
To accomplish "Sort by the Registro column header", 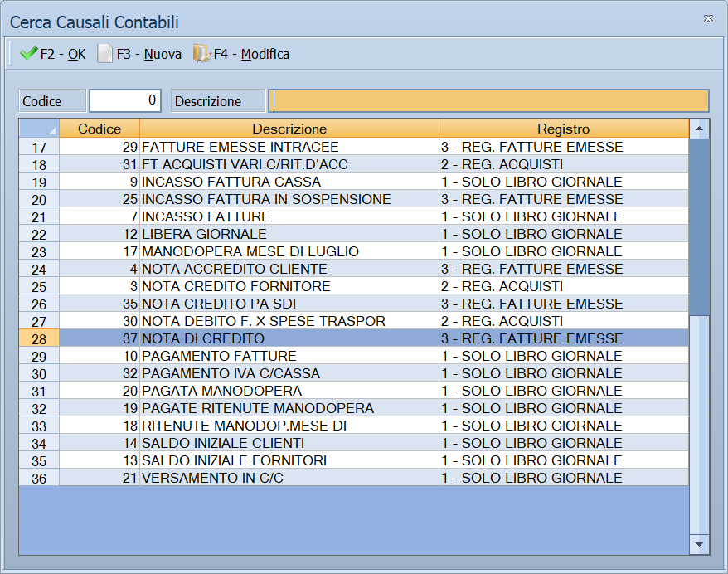I will (564, 129).
